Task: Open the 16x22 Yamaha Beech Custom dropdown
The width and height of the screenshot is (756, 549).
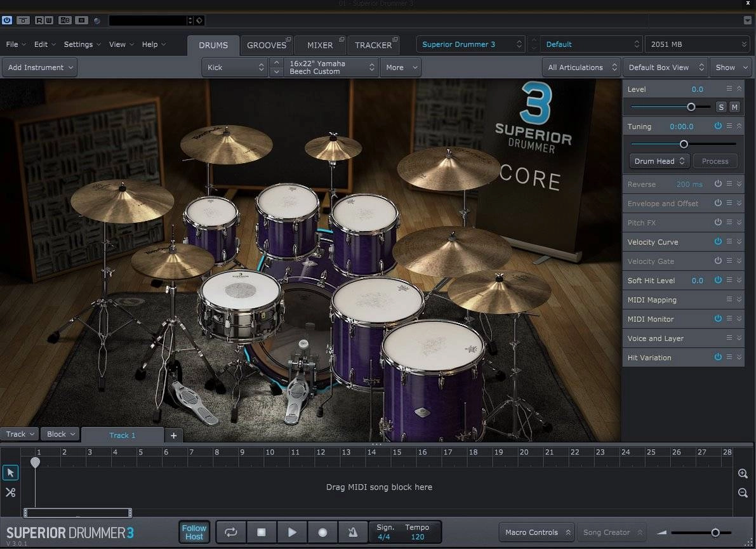Action: click(x=331, y=67)
